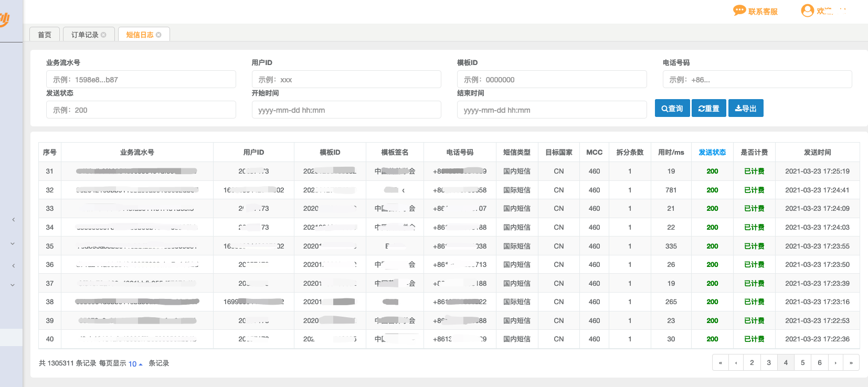This screenshot has width=868, height=387.
Task: Sort by the 发送状态 column header
Action: [x=712, y=152]
